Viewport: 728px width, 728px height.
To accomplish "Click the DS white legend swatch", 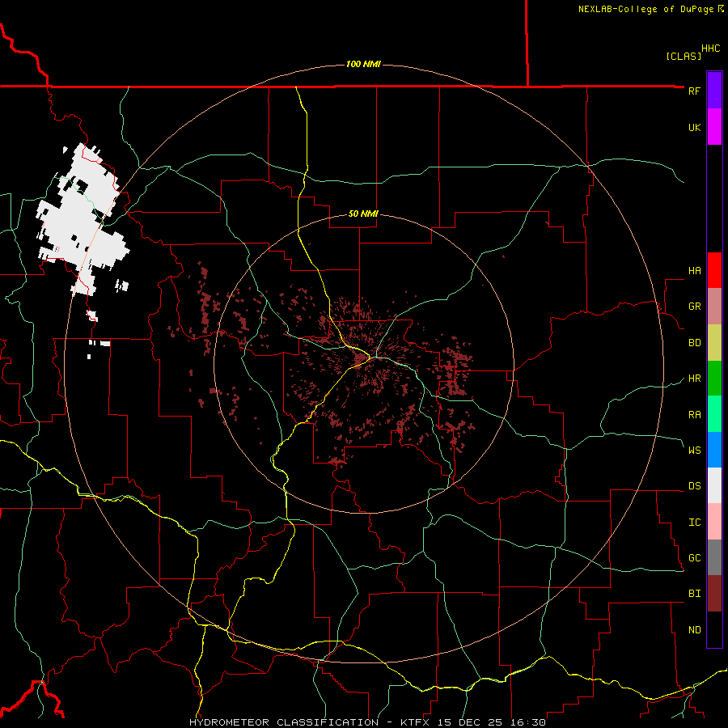I will pyautogui.click(x=714, y=485).
